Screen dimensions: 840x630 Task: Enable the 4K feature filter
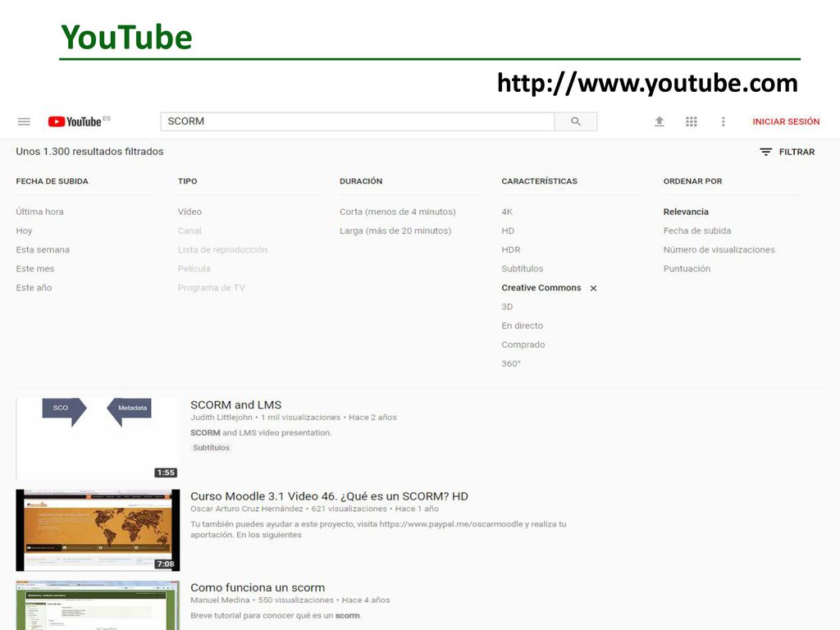[507, 212]
